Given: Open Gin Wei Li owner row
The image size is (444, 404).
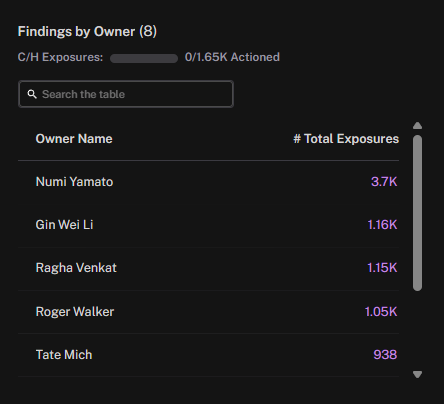Looking at the screenshot, I should pyautogui.click(x=208, y=225).
